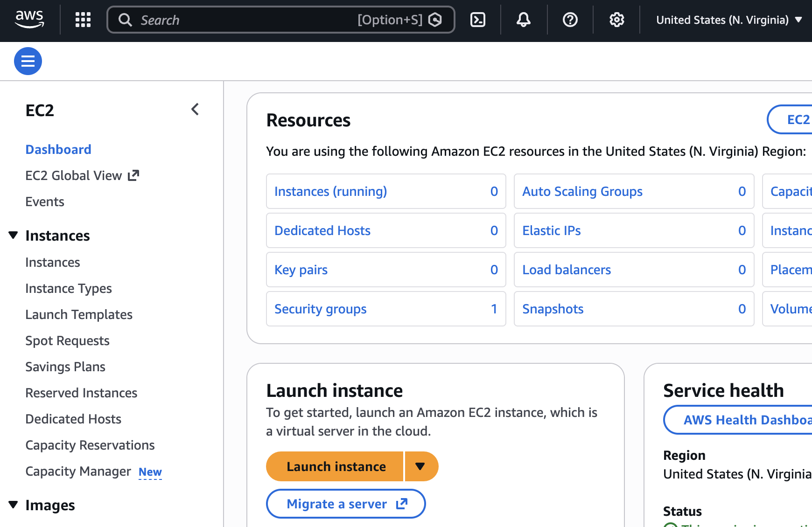The image size is (812, 527).
Task: Open the help question mark icon
Action: point(570,20)
